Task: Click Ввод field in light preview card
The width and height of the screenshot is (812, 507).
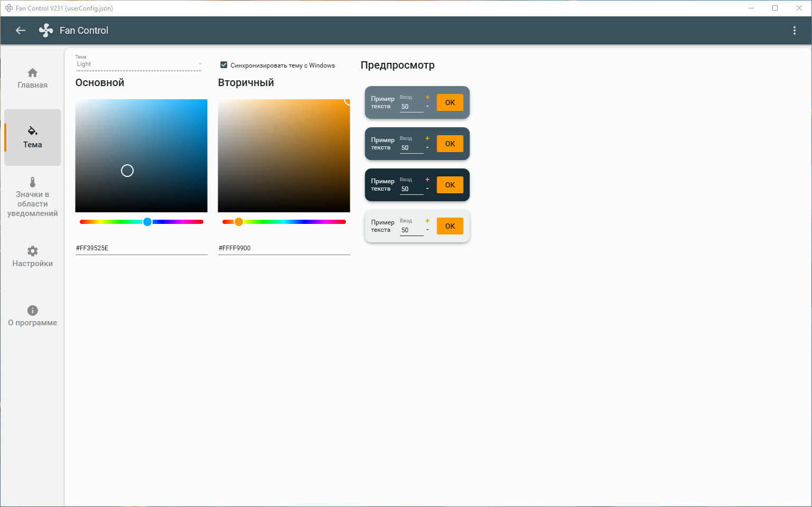Action: pos(412,227)
